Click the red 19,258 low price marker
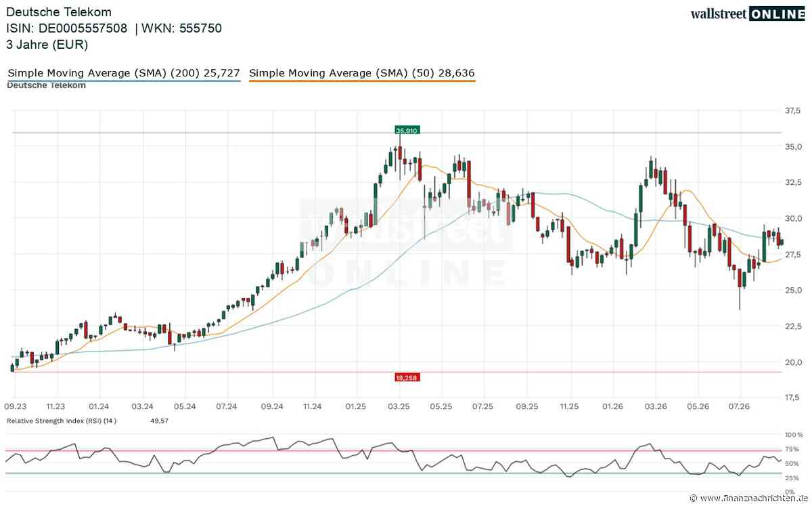Viewport: 812px width, 508px height. click(406, 377)
